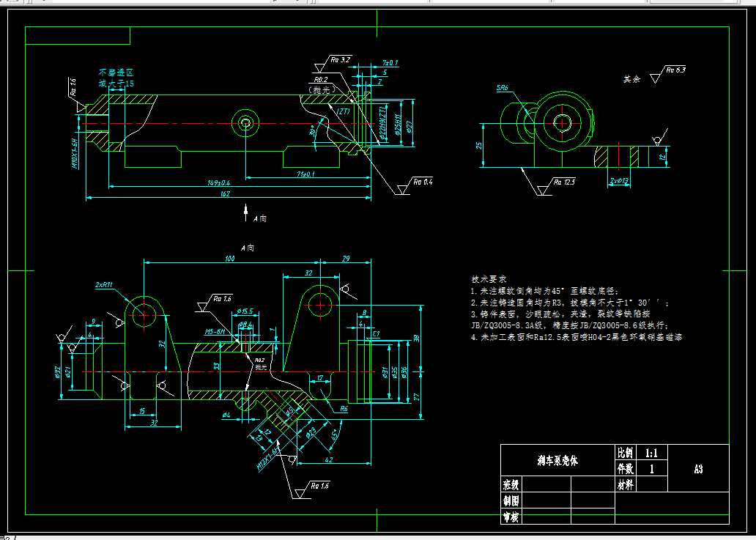Click the 审核 title block label
Image resolution: width=756 pixels, height=540 pixels.
511,518
